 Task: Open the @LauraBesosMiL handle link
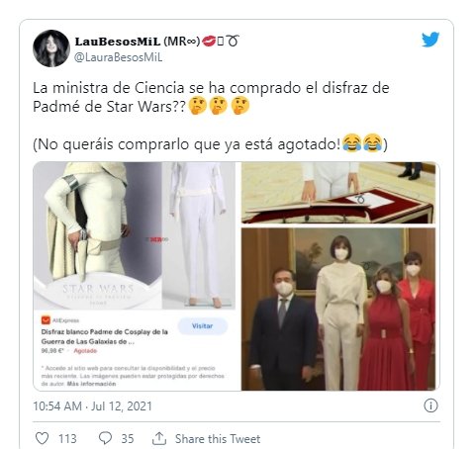pos(118,57)
